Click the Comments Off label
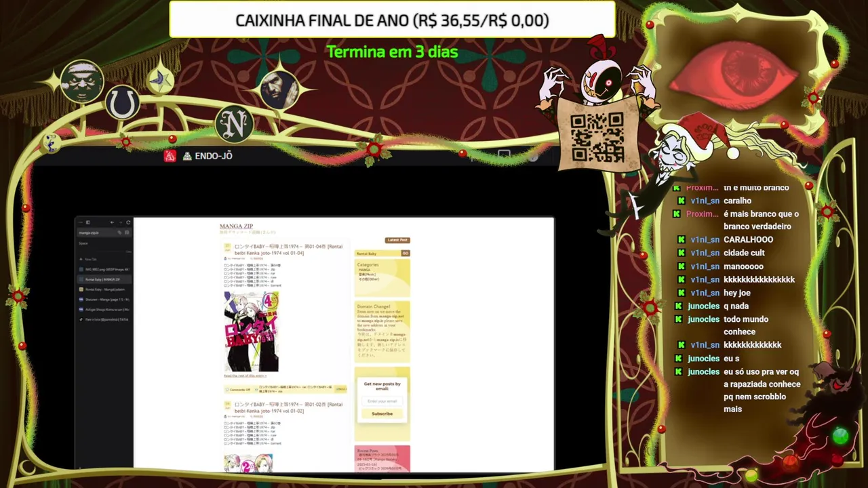Screen dimensions: 868x488 point(239,390)
